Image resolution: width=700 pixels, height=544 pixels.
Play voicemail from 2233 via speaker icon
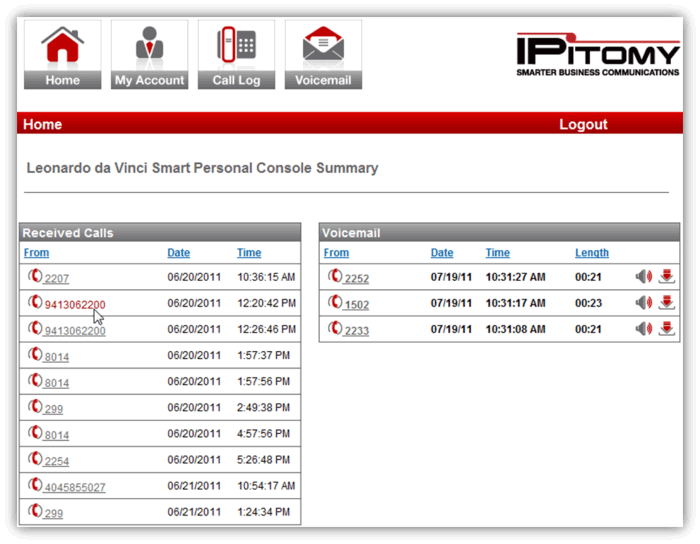click(644, 329)
